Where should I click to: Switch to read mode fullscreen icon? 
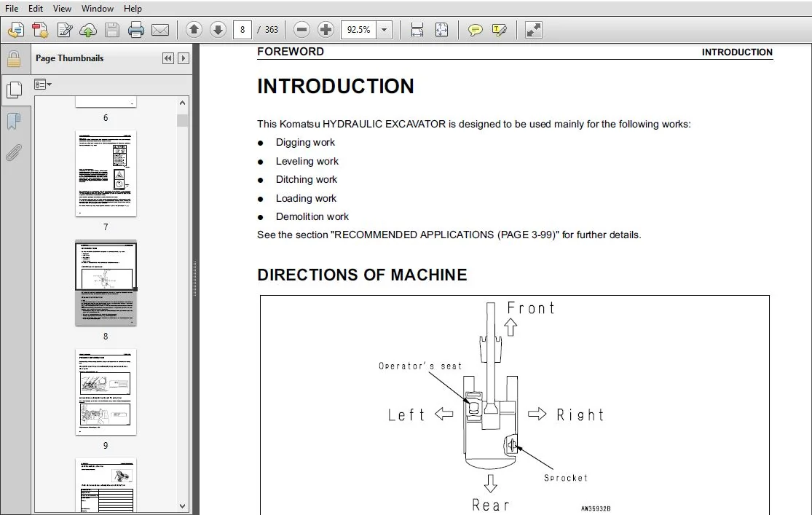pos(533,30)
